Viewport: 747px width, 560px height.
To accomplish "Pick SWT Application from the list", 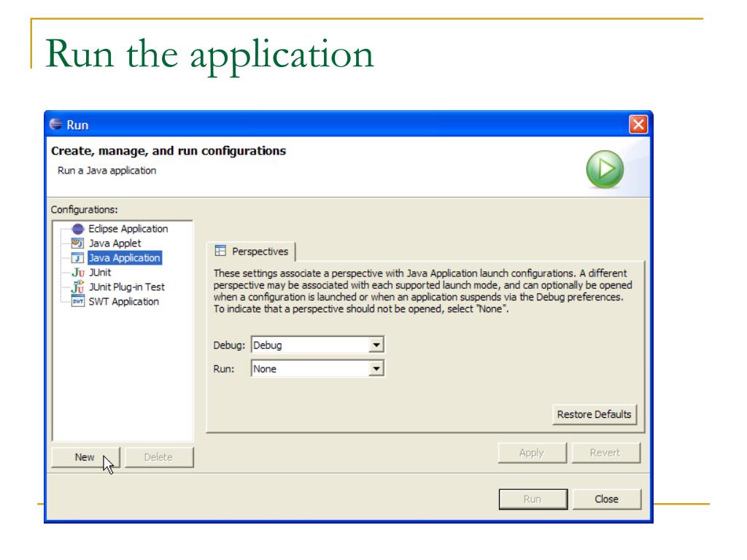I will click(124, 301).
